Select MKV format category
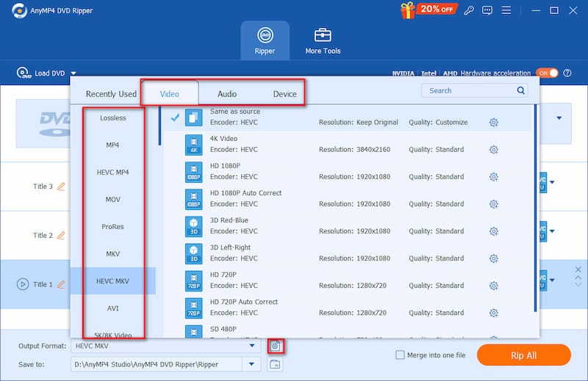 112,254
